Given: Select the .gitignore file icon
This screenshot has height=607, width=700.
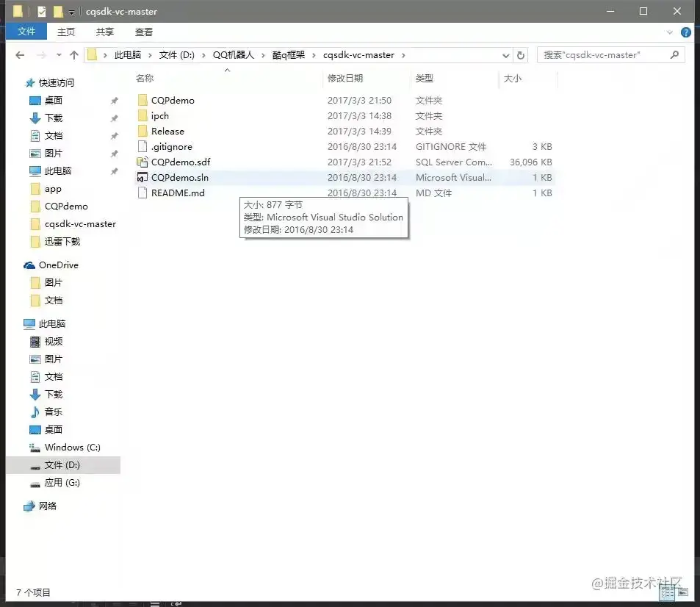Looking at the screenshot, I should pos(142,146).
